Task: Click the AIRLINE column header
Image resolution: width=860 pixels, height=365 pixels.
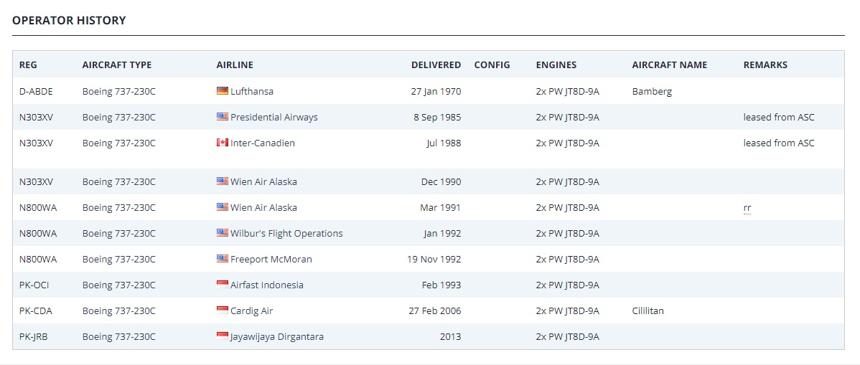Action: pyautogui.click(x=235, y=65)
